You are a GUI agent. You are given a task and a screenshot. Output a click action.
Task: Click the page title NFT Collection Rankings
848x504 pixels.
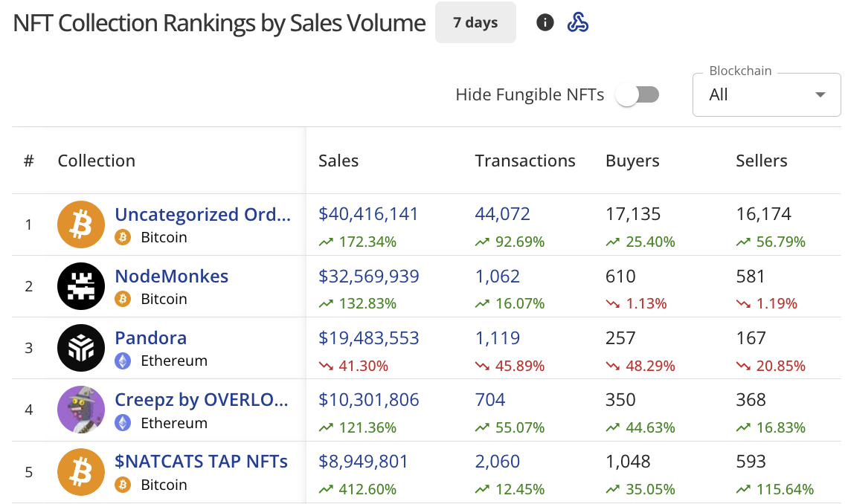point(219,23)
